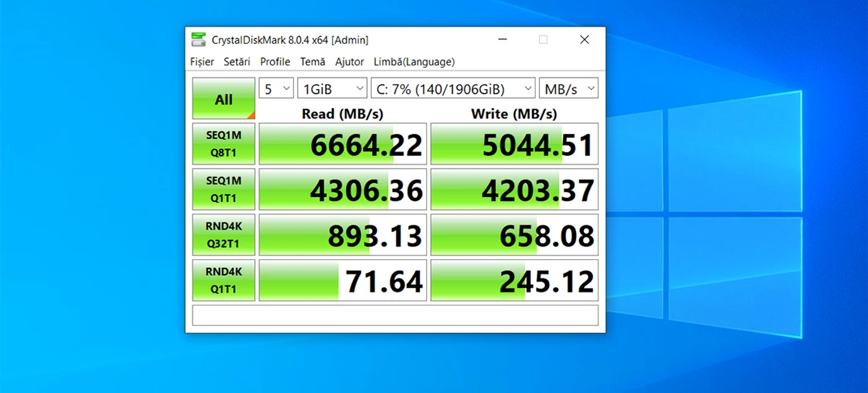The height and width of the screenshot is (393, 868).
Task: Expand the MB/s unit dropdown
Action: tap(569, 89)
